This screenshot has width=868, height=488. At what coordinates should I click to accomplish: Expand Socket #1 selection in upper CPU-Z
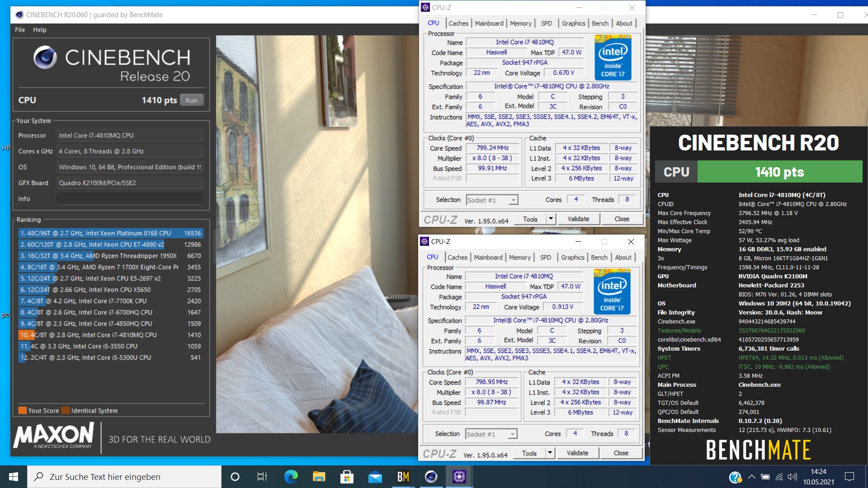514,200
